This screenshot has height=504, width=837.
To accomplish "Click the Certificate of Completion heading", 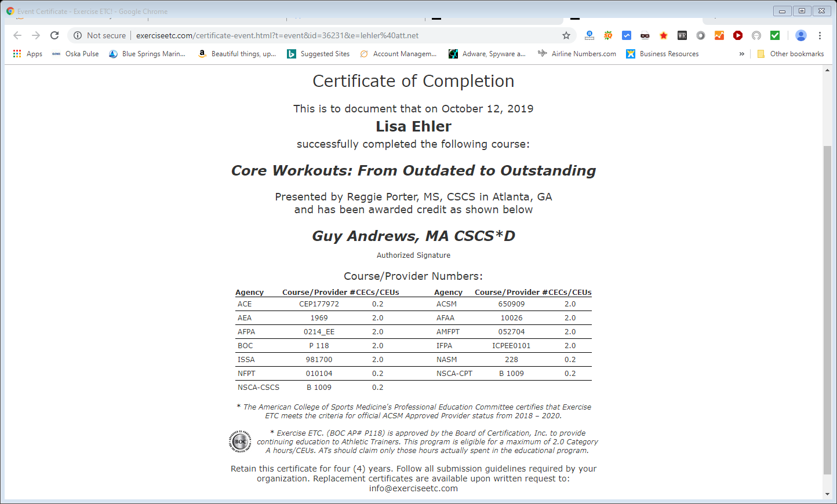I will pos(413,81).
